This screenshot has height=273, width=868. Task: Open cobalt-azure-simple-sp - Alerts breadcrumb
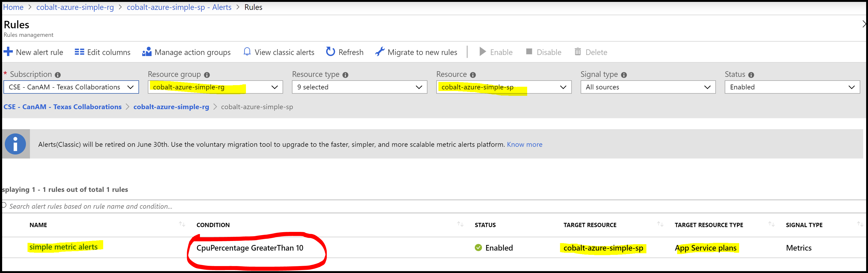coord(179,7)
